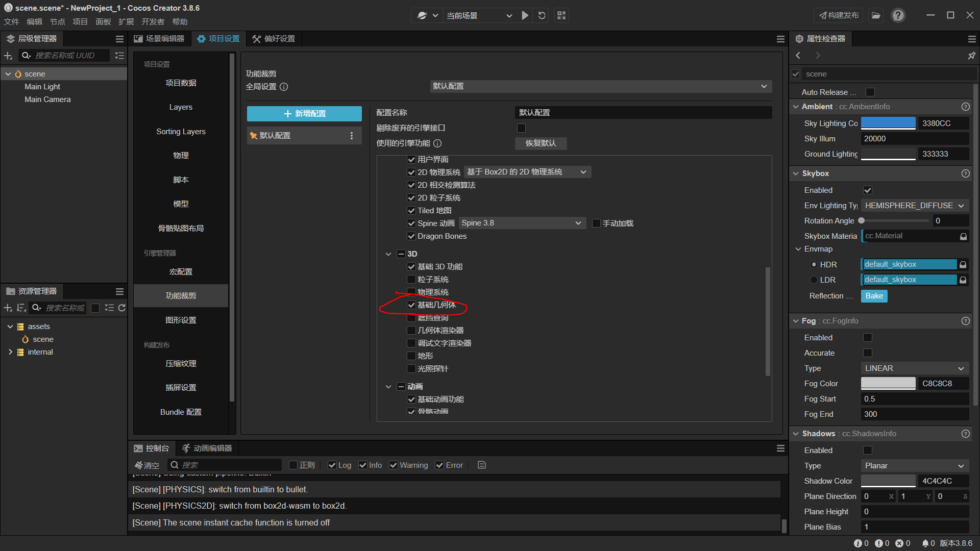Screen dimensions: 980x551
Task: Pin the inspector panel
Action: pyautogui.click(x=971, y=56)
